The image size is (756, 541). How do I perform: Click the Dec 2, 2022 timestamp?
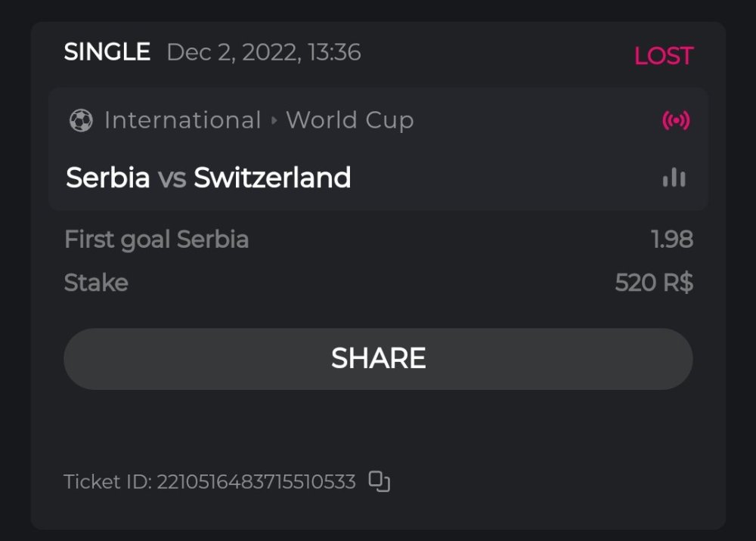[x=263, y=52]
